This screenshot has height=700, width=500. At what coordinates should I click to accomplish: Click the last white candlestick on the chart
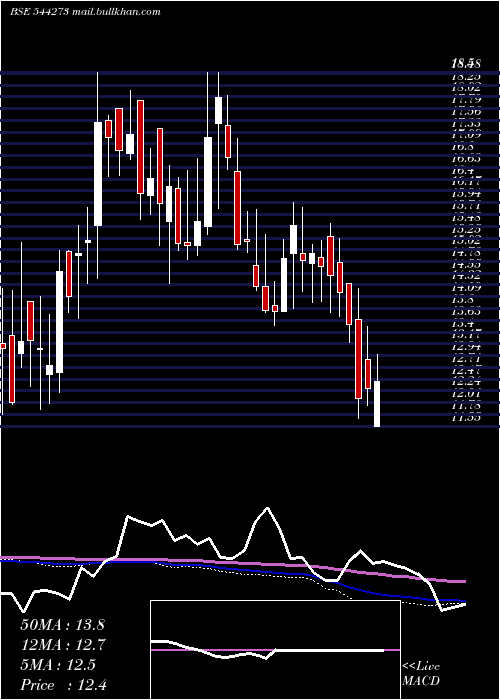click(x=377, y=404)
